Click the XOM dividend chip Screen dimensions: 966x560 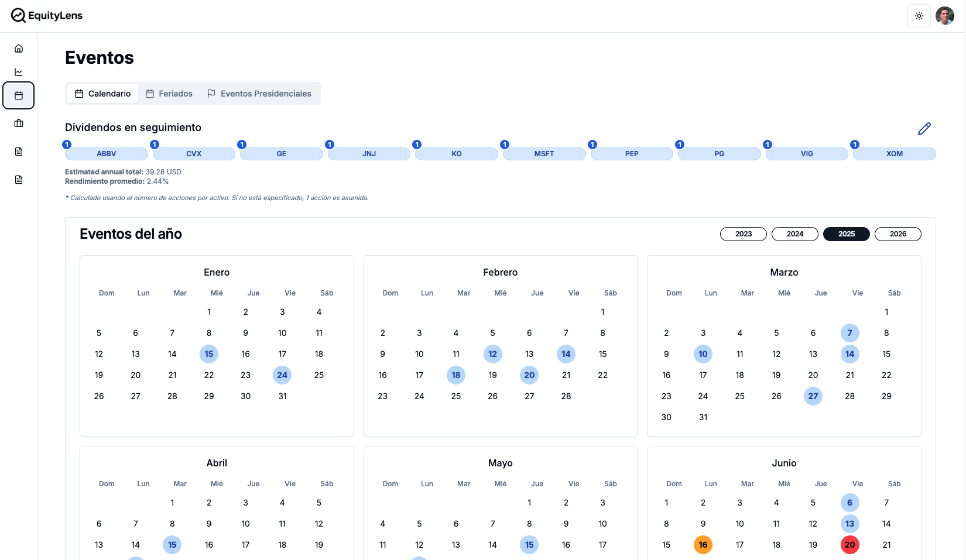[x=894, y=154]
